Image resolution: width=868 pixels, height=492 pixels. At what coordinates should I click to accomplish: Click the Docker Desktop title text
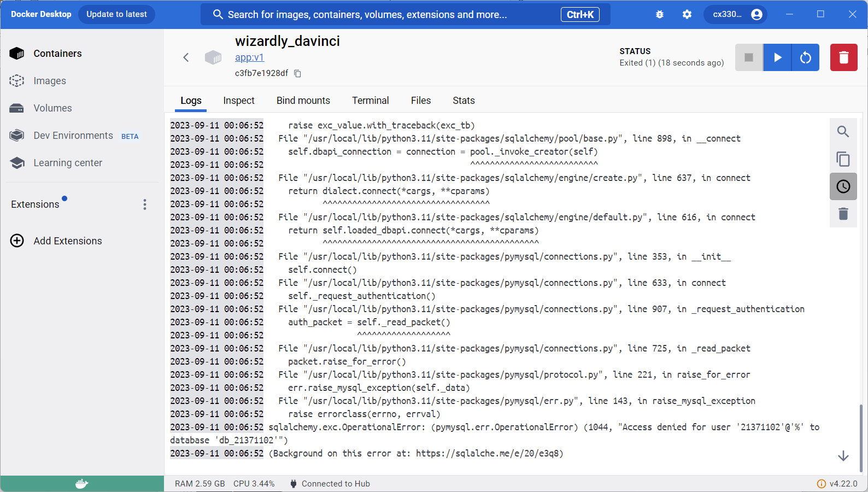(x=41, y=14)
